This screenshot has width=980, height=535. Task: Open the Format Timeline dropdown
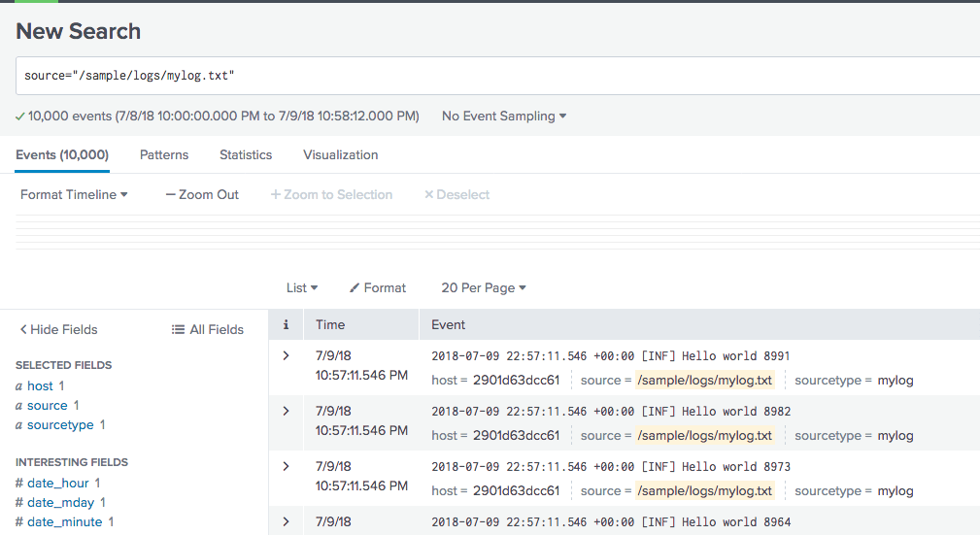pos(74,195)
